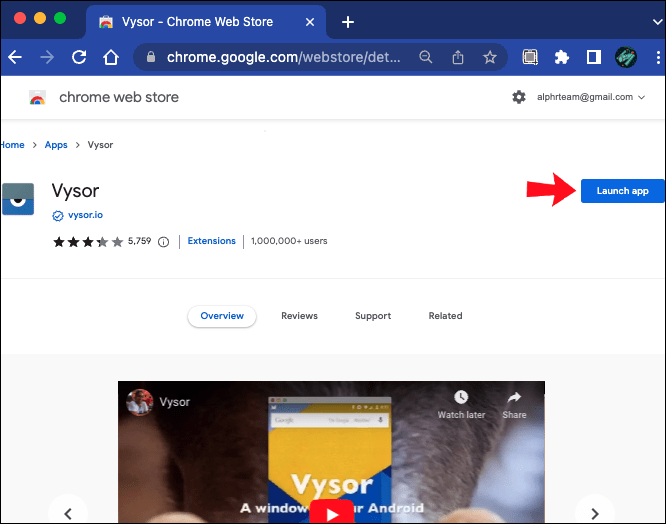Open the browser home page
The image size is (666, 524).
coord(111,57)
